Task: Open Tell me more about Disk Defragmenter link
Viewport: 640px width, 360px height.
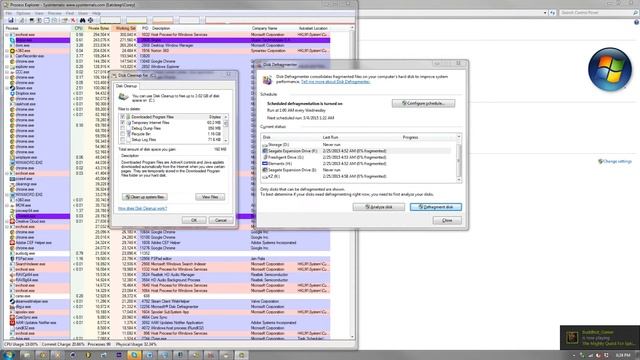Action: tap(336, 82)
